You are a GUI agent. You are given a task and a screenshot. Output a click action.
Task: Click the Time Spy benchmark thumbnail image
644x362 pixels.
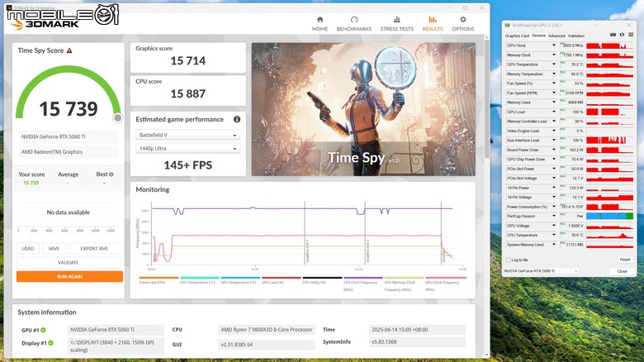pyautogui.click(x=363, y=109)
